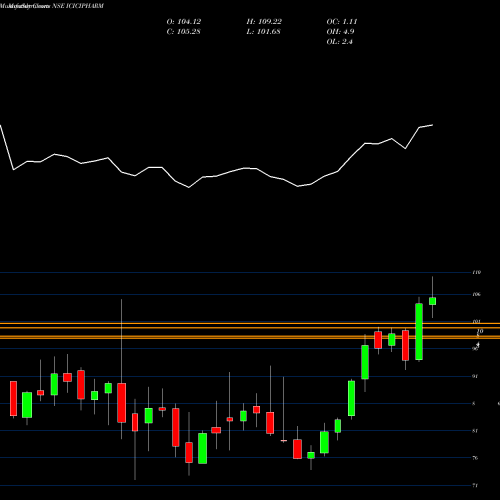Click the tall green candle crossing the orange lines
The width and height of the screenshot is (500, 500).
click(x=419, y=332)
